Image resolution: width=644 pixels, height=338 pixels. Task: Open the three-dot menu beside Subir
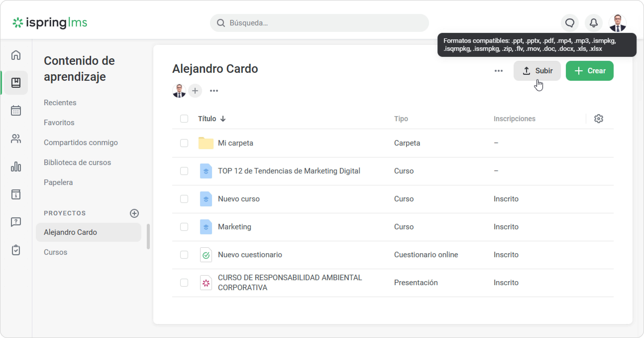click(499, 71)
